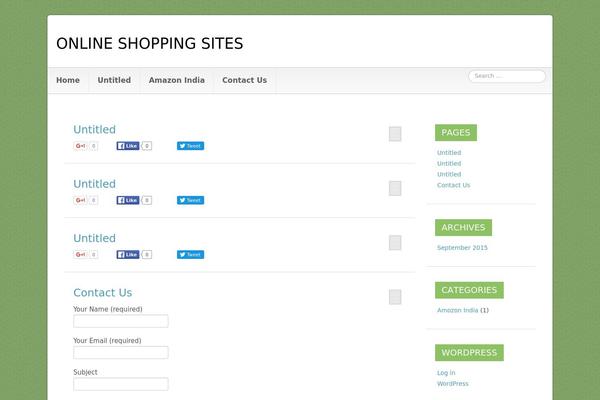
Task: Click the PAGES widget heading
Action: coord(456,132)
